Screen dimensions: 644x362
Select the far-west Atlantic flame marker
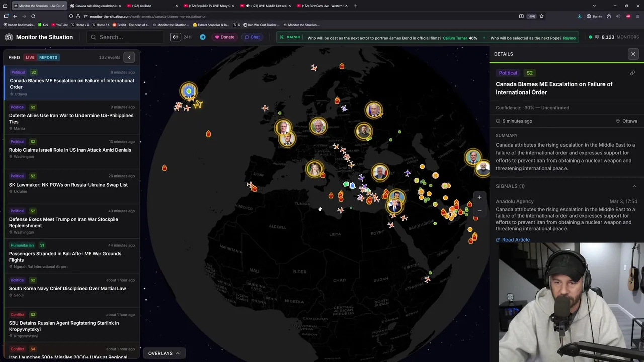[x=164, y=168]
